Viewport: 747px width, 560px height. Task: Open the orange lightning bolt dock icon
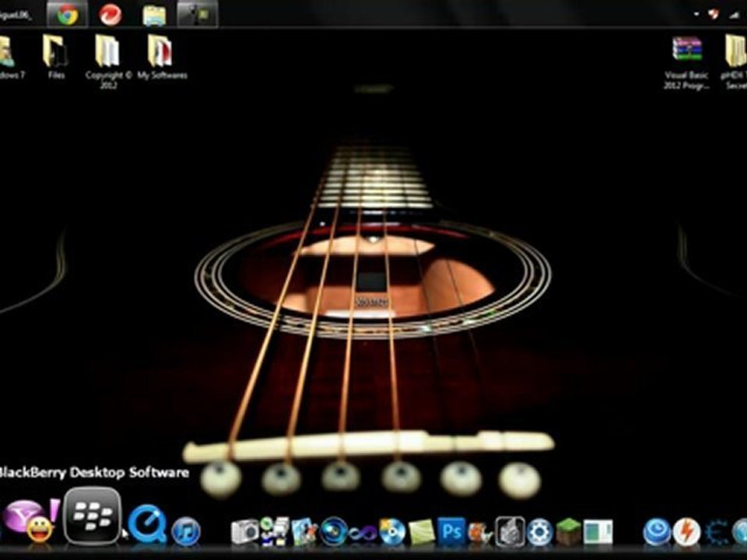pyautogui.click(x=686, y=532)
